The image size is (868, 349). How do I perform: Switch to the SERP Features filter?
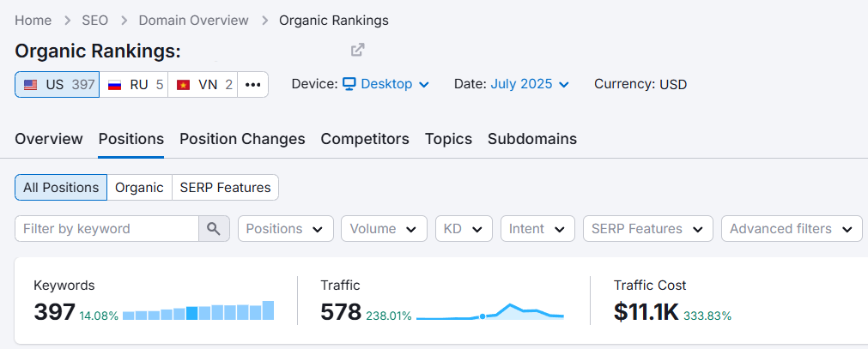225,188
